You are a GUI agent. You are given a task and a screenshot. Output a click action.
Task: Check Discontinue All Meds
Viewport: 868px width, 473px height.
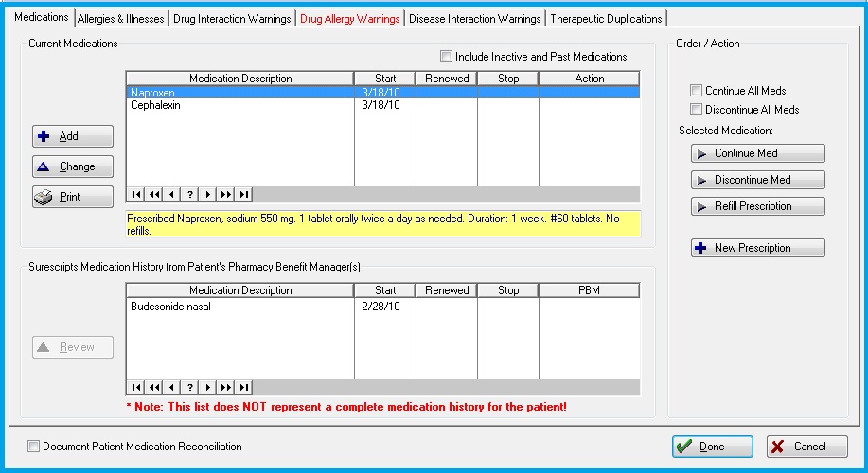point(696,109)
